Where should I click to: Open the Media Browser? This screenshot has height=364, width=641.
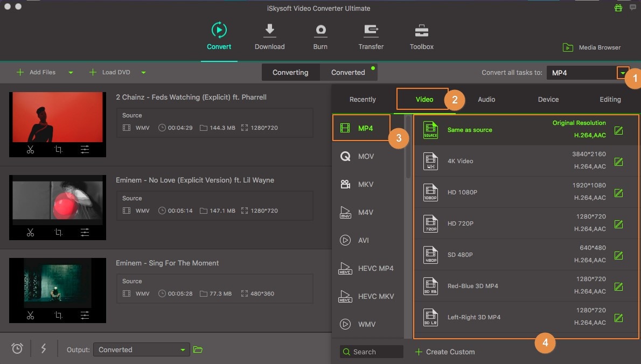pos(591,47)
